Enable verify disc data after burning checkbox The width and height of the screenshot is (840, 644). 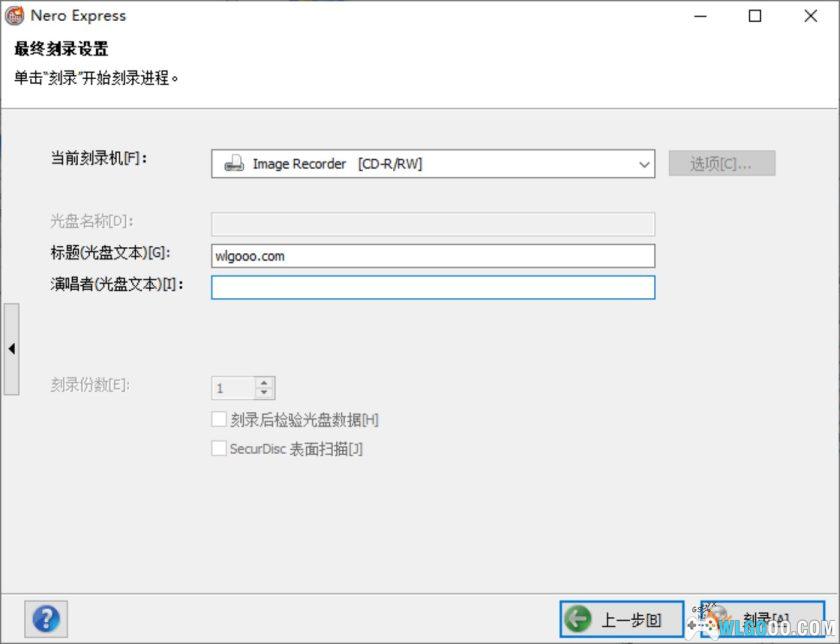point(218,419)
